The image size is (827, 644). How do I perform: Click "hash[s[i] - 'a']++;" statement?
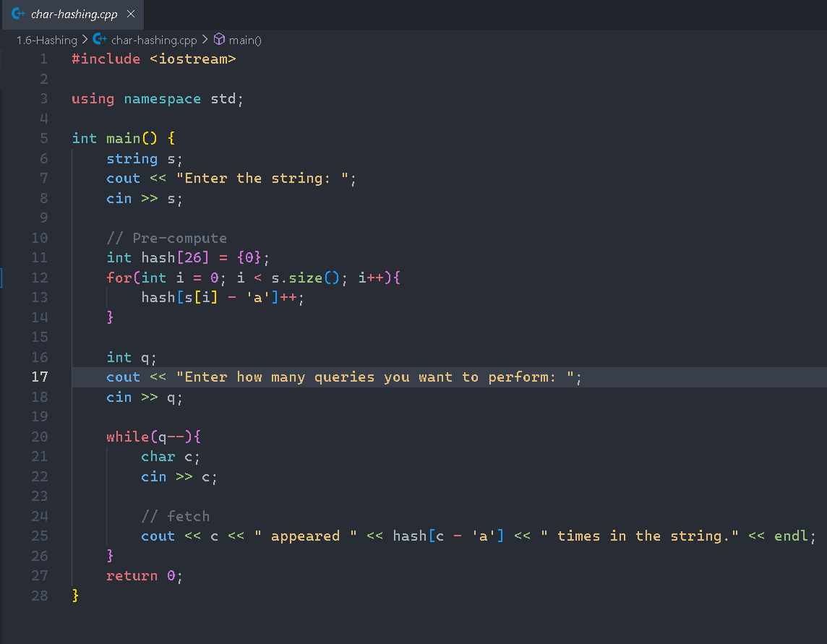(x=223, y=298)
